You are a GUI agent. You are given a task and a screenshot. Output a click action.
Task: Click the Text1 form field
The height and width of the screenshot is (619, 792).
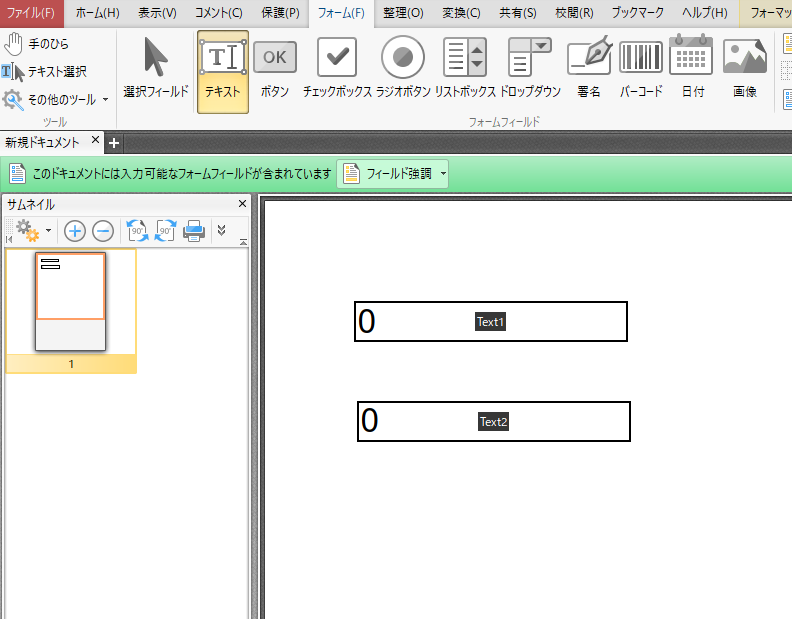(490, 321)
